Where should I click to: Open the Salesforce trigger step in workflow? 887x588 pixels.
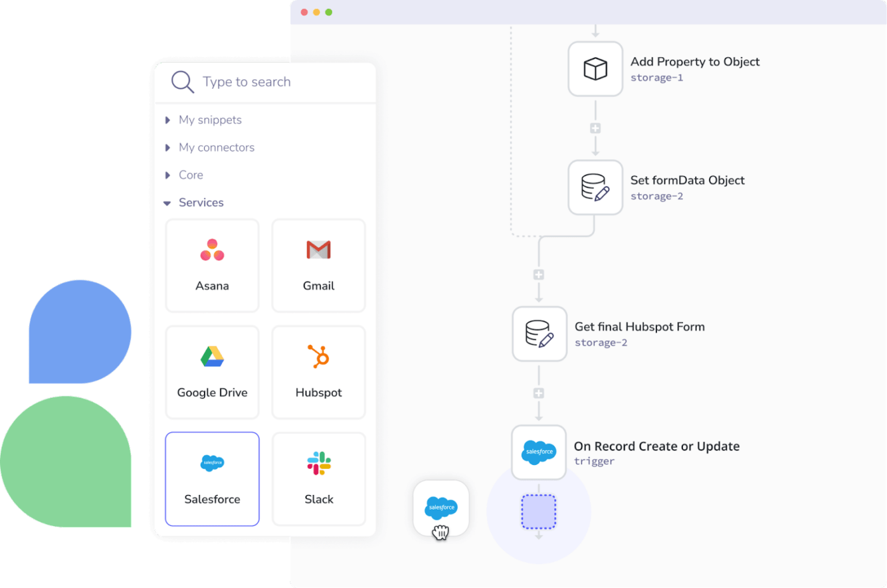coord(539,452)
